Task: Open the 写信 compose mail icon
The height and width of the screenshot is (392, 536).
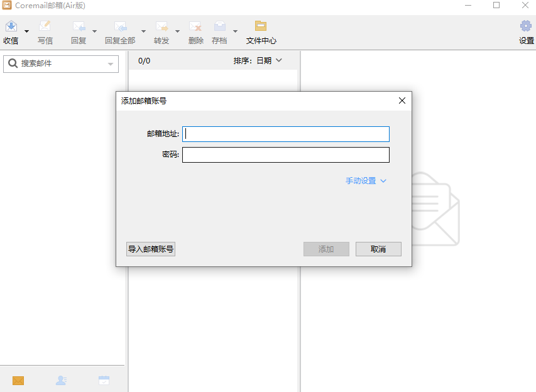Action: point(45,28)
